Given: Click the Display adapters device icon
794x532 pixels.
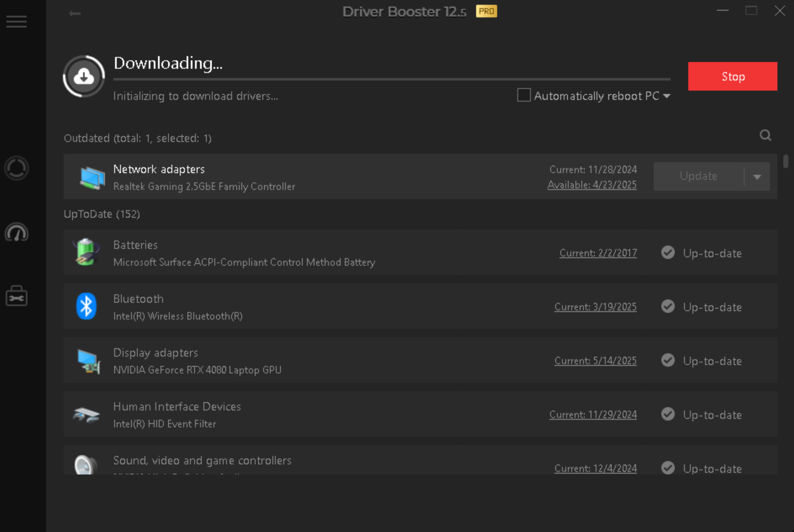Looking at the screenshot, I should (x=88, y=361).
